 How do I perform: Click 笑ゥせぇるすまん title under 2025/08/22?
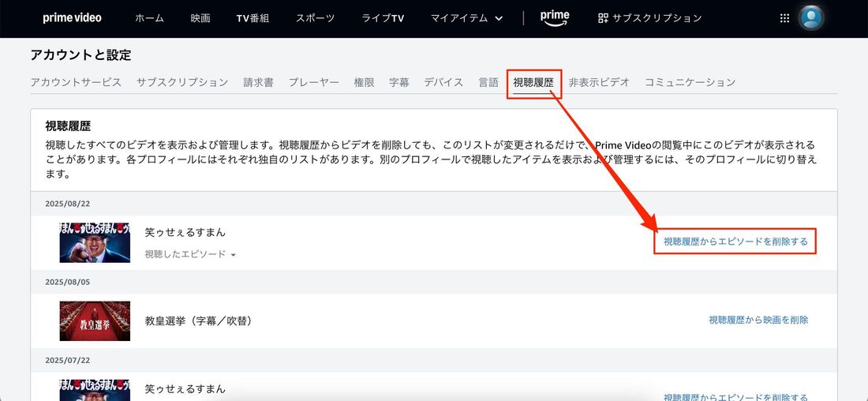pyautogui.click(x=185, y=232)
